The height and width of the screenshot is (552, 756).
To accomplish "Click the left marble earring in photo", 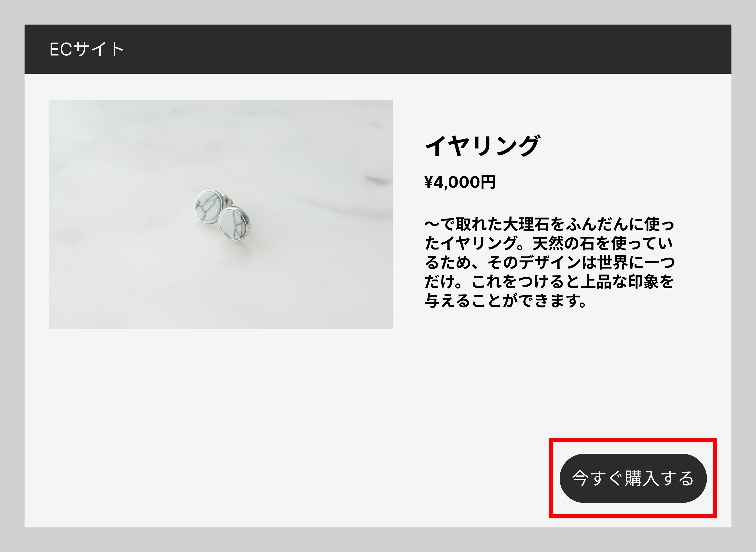I will [x=209, y=206].
